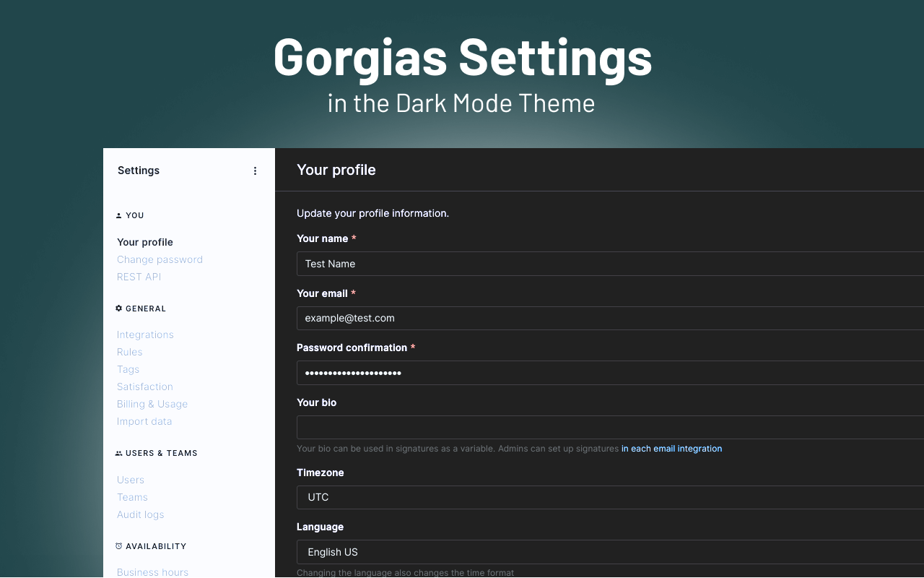Go to Import data

point(144,421)
